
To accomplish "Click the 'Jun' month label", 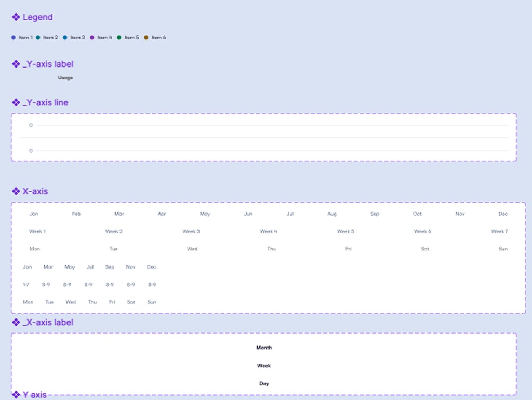I will click(248, 214).
